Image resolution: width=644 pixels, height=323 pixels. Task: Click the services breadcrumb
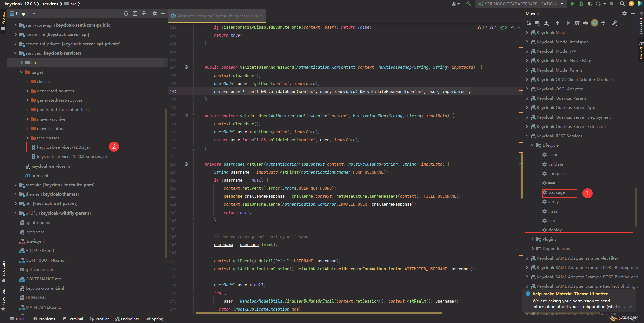[x=50, y=4]
